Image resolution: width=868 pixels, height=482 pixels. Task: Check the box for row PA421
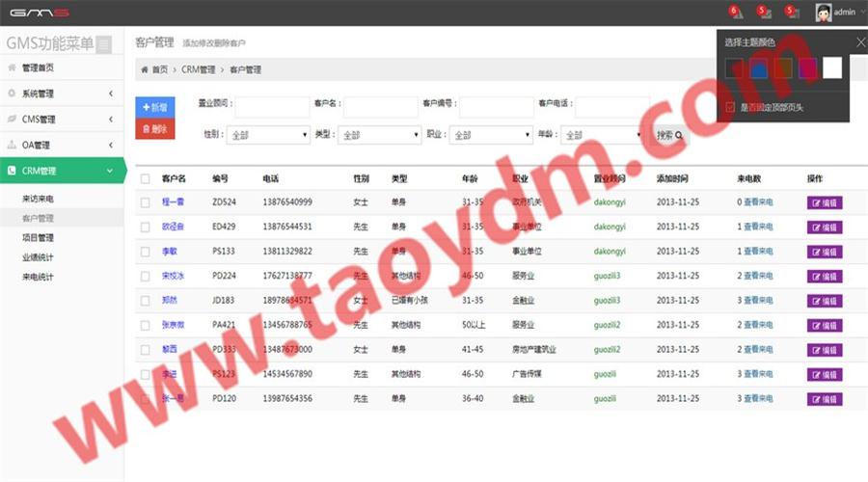coord(145,326)
